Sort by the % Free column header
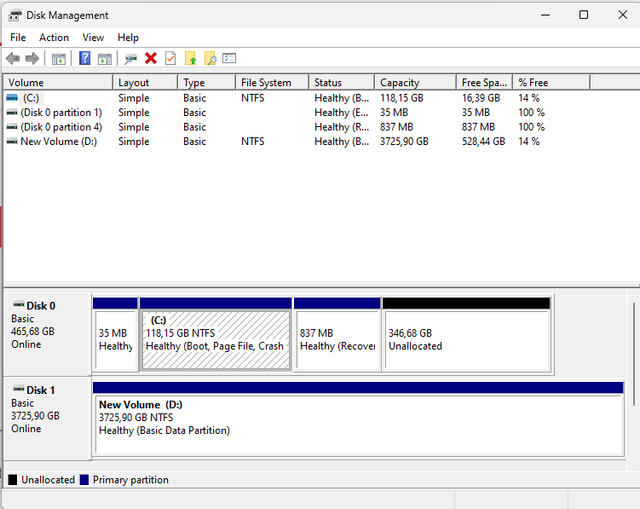The height and width of the screenshot is (509, 640). 551,82
